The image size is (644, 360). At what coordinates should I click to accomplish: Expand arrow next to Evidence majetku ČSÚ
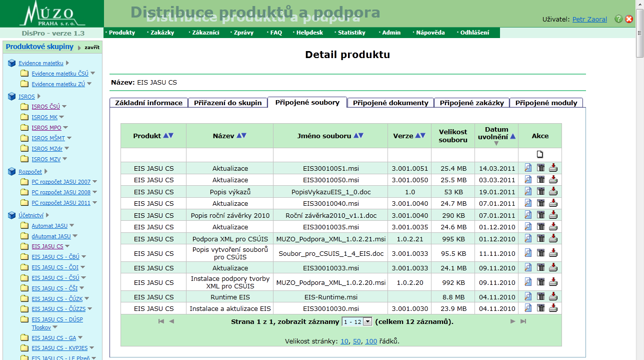point(93,73)
